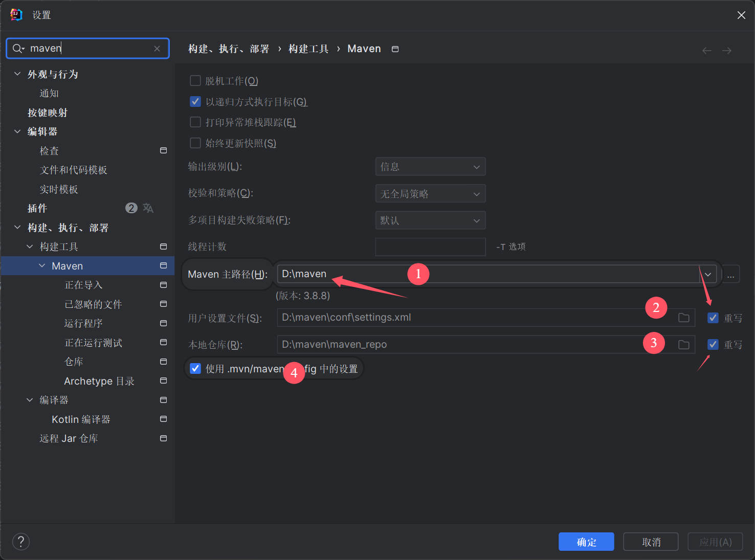Click 构建、执行、部署 in the breadcrumb
The image size is (755, 560).
(x=229, y=49)
